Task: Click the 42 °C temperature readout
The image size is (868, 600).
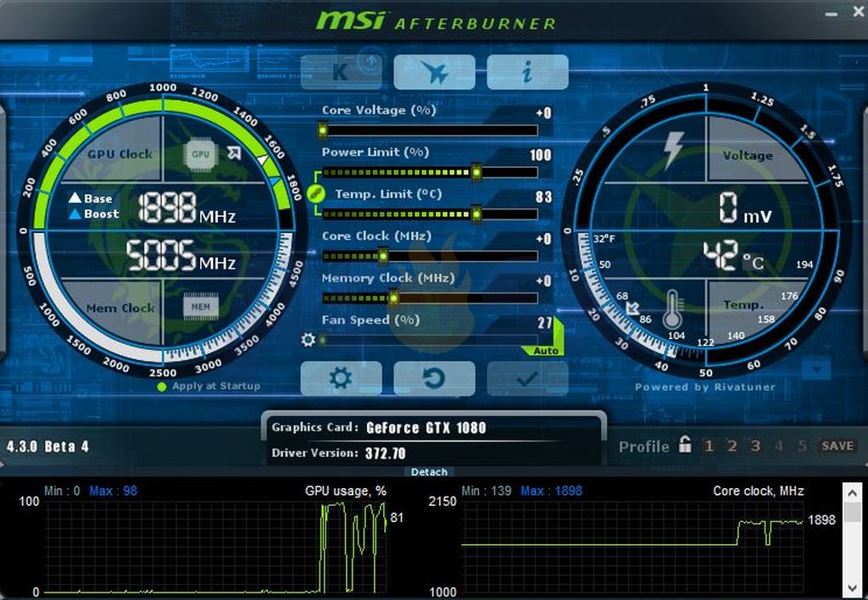Action: pos(733,256)
